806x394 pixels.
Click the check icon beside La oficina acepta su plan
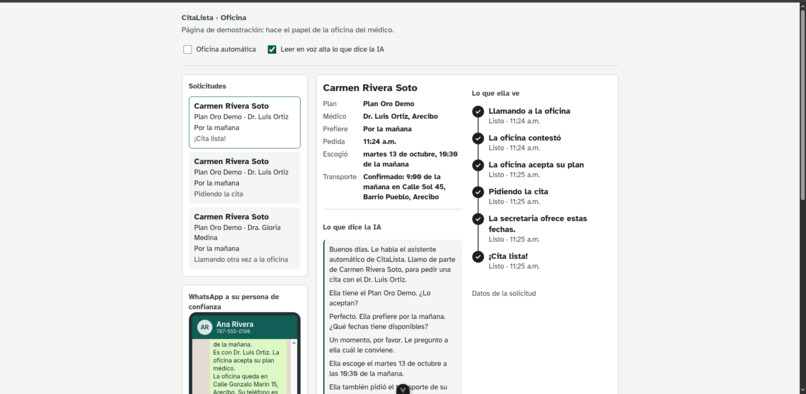(478, 165)
